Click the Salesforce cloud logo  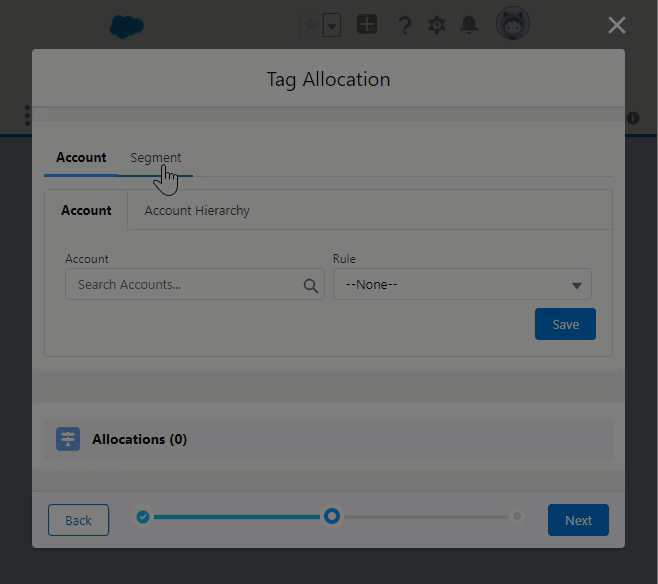[x=127, y=26]
